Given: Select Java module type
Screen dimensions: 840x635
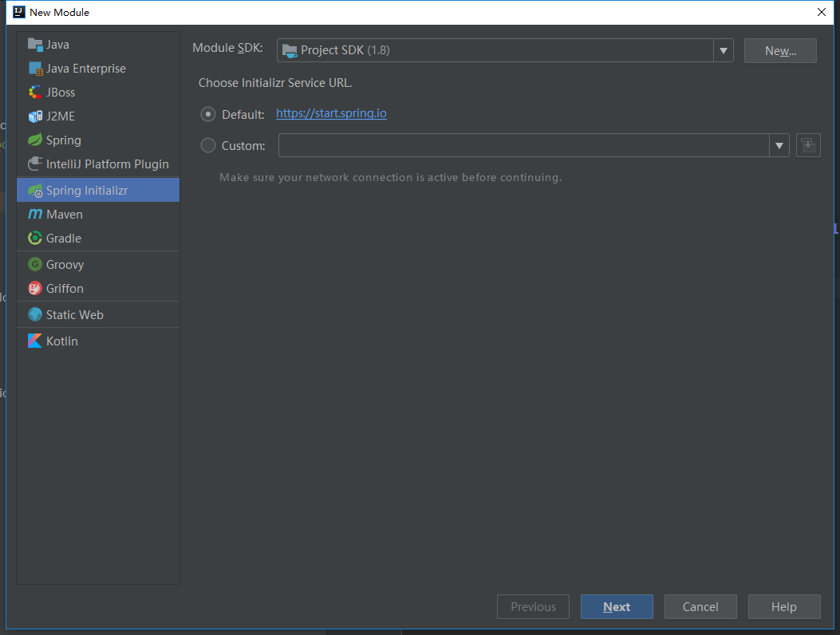Looking at the screenshot, I should [98, 45].
